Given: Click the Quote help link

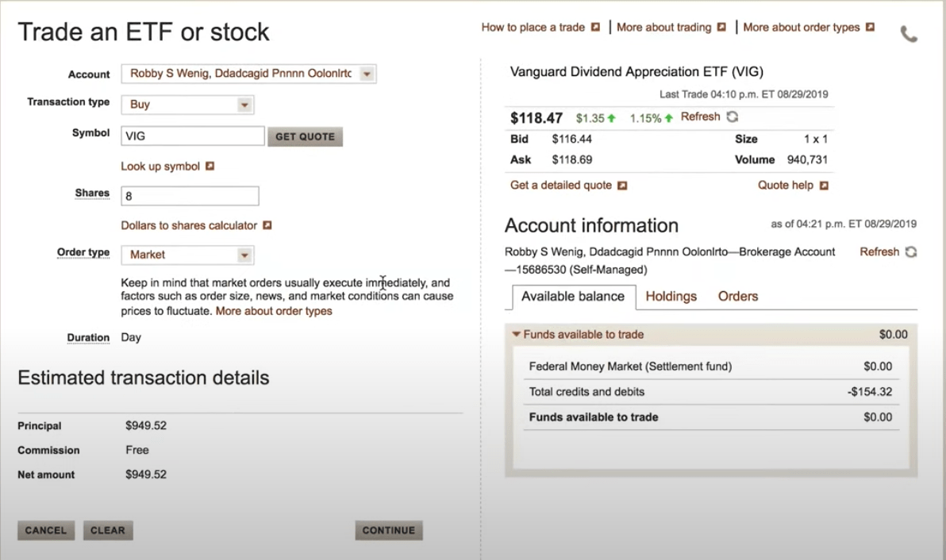Looking at the screenshot, I should 786,185.
